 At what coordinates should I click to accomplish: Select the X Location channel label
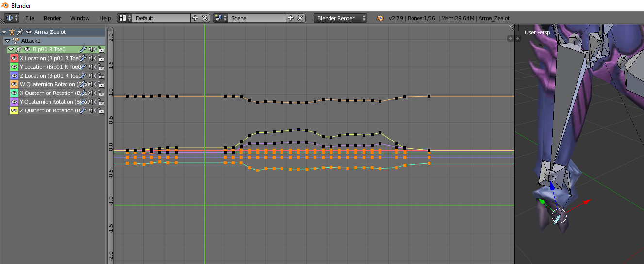tap(50, 58)
